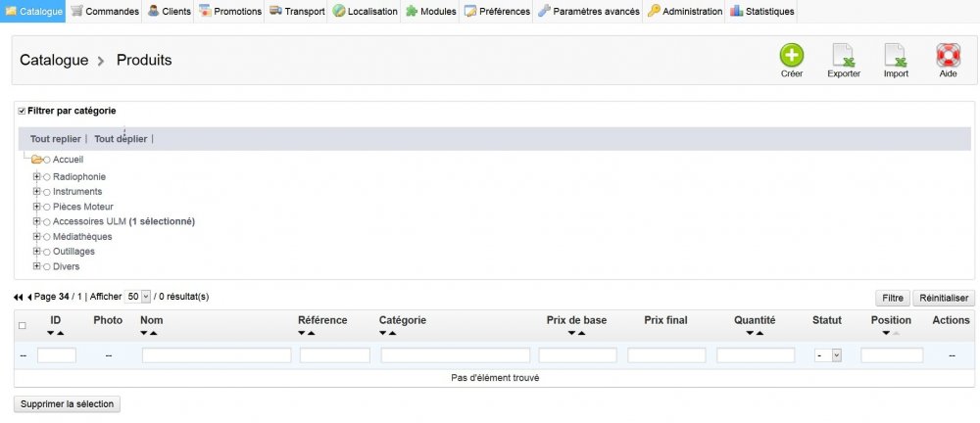The image size is (980, 423).
Task: Select the Radiophonie category radio button
Action: pyautogui.click(x=46, y=177)
